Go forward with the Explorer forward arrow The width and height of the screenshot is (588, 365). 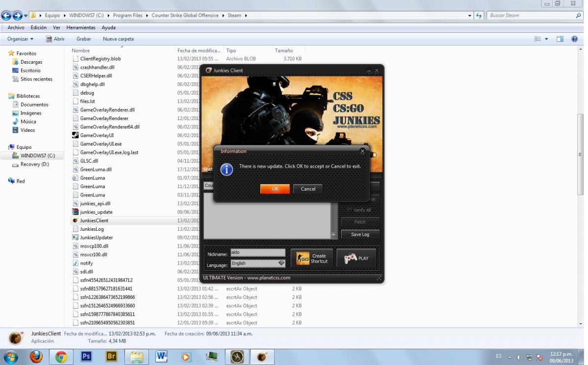click(x=18, y=15)
